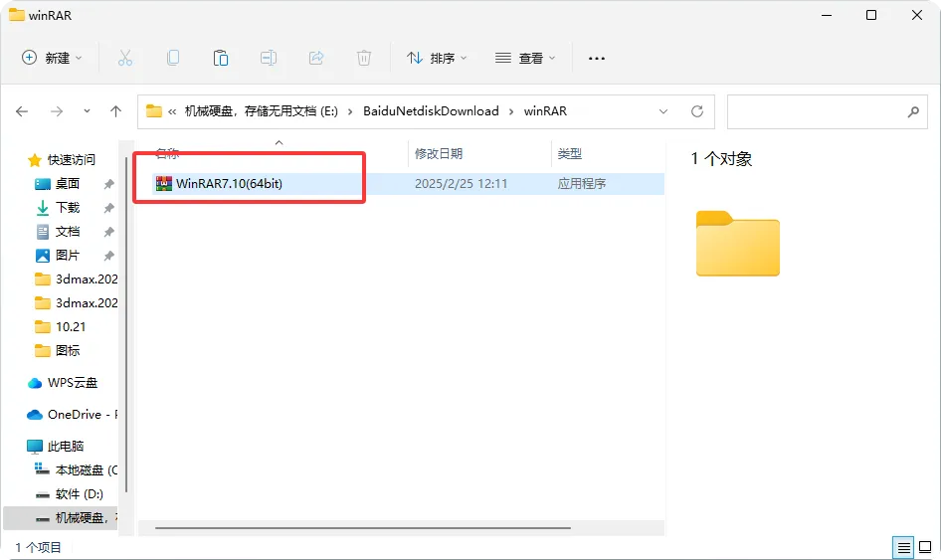Click the Rename icon in toolbar
The height and width of the screenshot is (560, 941).
269,59
